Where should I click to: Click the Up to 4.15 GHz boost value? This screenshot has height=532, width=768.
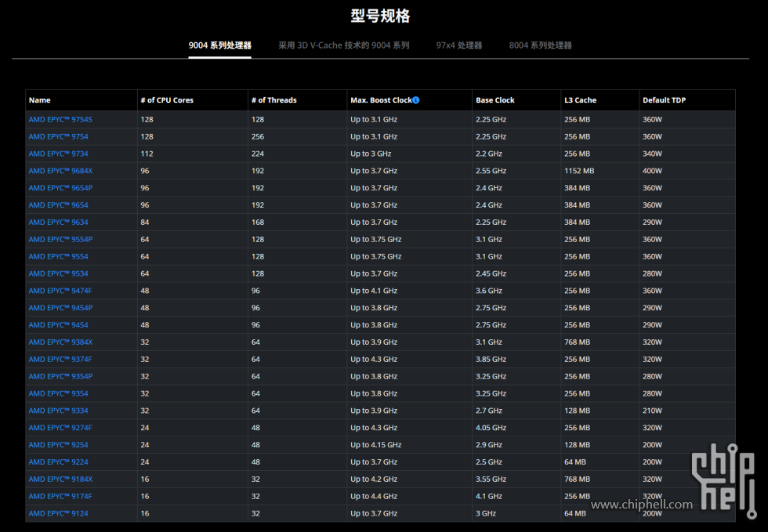click(x=375, y=445)
